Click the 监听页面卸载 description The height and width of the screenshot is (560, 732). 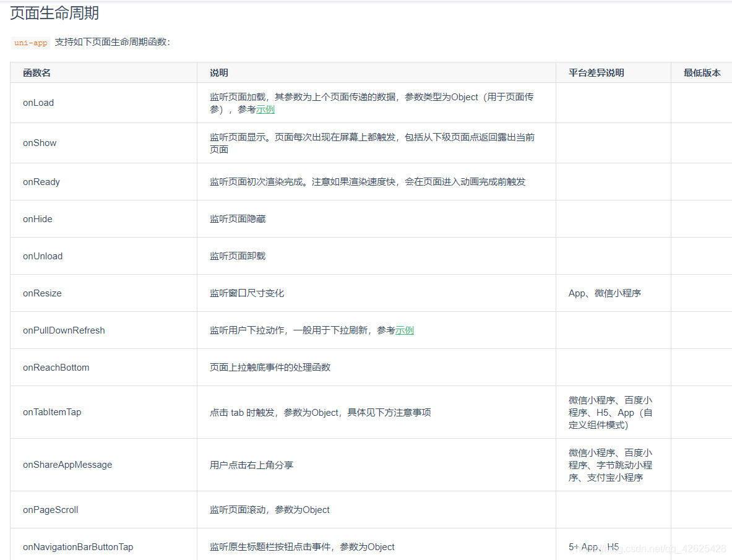tap(238, 256)
